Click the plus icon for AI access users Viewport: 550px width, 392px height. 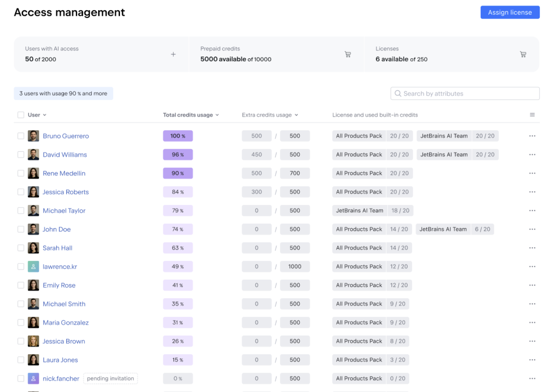point(173,54)
